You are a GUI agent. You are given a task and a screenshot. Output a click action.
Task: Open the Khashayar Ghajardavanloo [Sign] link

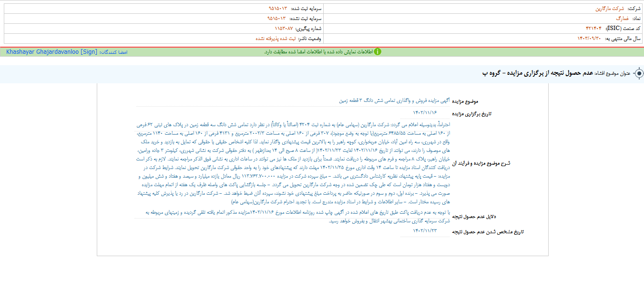click(x=51, y=51)
